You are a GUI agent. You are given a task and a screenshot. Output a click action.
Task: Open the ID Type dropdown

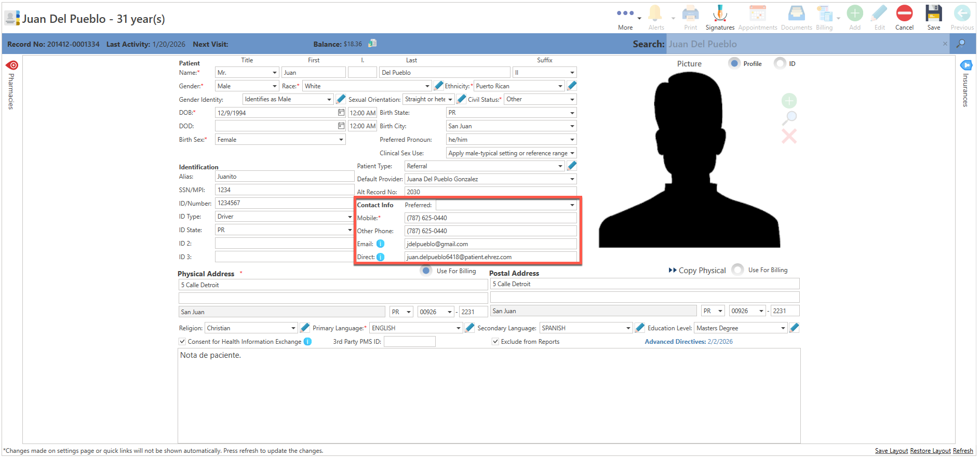click(285, 217)
